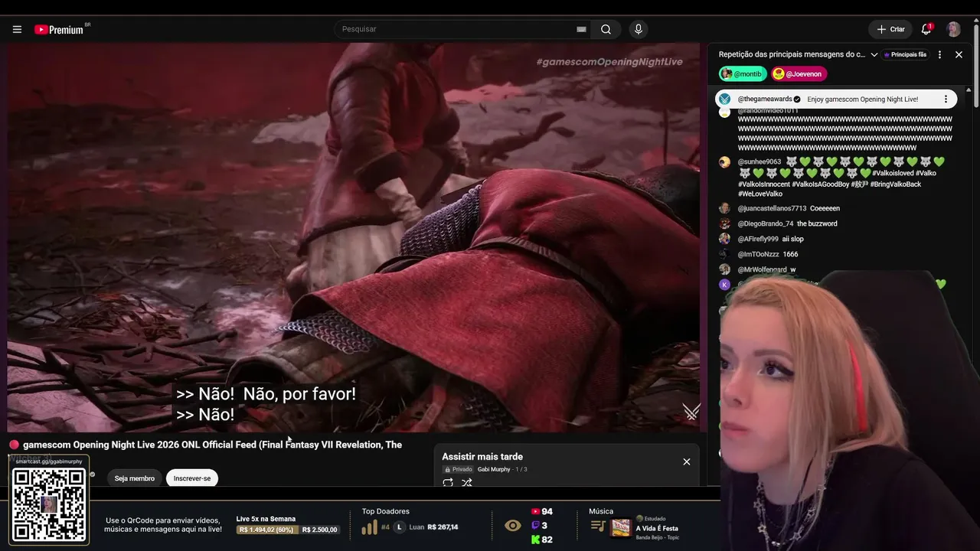The image size is (980, 551).
Task: Click the Kick viewer count icon
Action: click(x=535, y=540)
